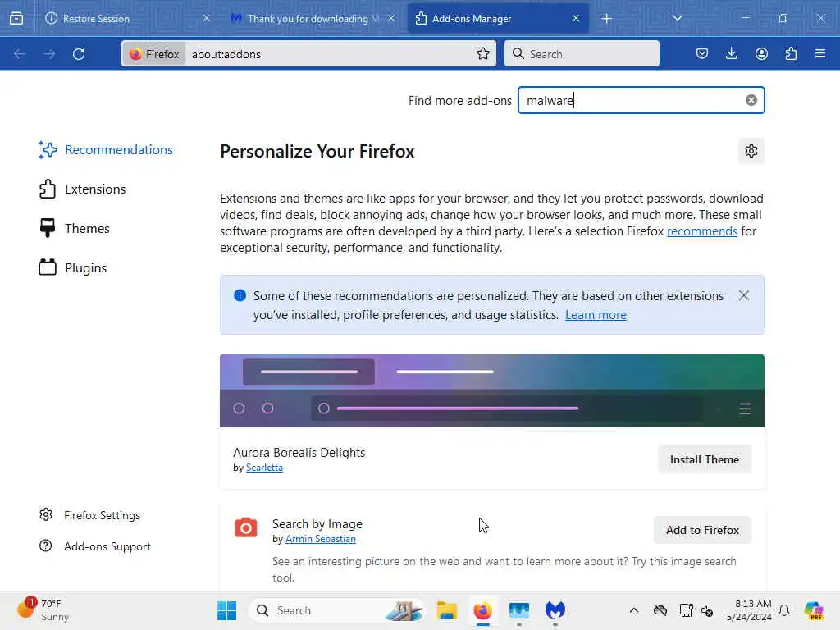Show hidden system tray icons
840x630 pixels.
pyautogui.click(x=634, y=610)
